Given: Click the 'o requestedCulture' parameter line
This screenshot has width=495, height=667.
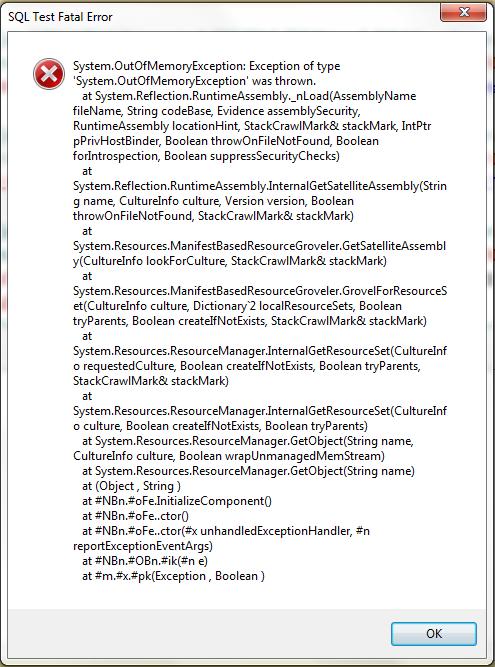Looking at the screenshot, I should [247, 366].
